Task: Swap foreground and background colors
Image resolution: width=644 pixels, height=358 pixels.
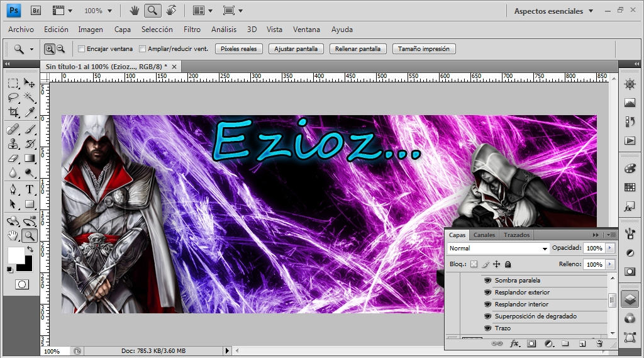Action: pos(30,249)
